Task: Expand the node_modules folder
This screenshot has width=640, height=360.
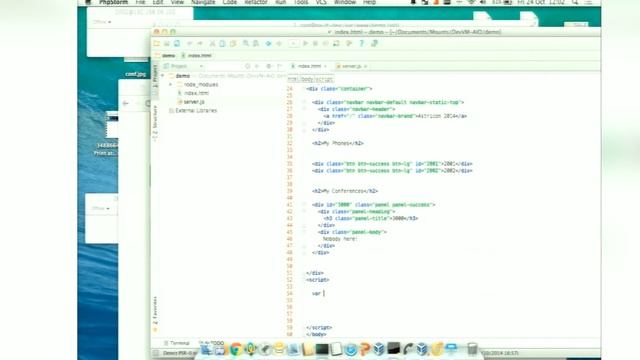Action: (x=171, y=84)
